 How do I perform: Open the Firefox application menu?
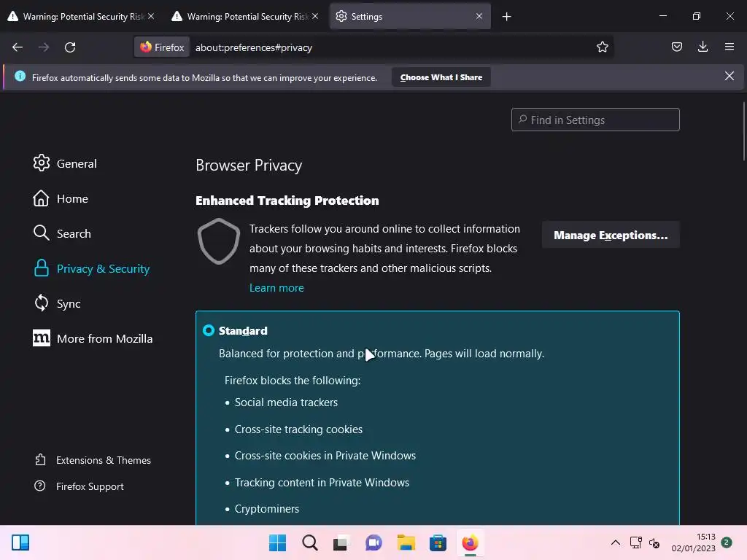tap(729, 47)
